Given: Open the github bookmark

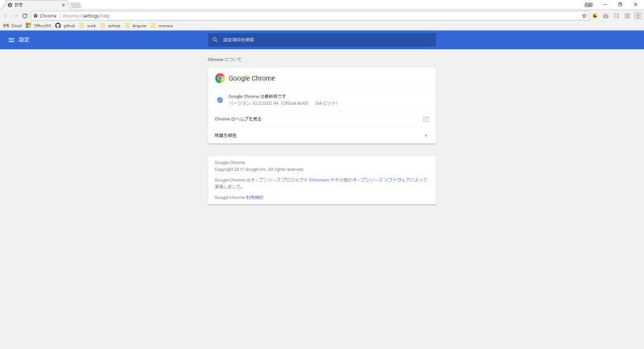Looking at the screenshot, I should coord(65,26).
